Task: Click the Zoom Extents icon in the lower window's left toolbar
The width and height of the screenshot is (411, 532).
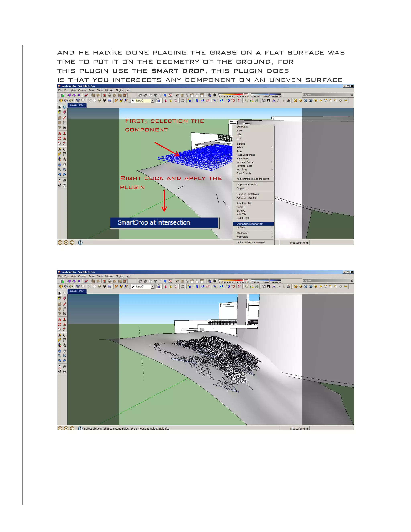Action: pyautogui.click(x=65, y=356)
